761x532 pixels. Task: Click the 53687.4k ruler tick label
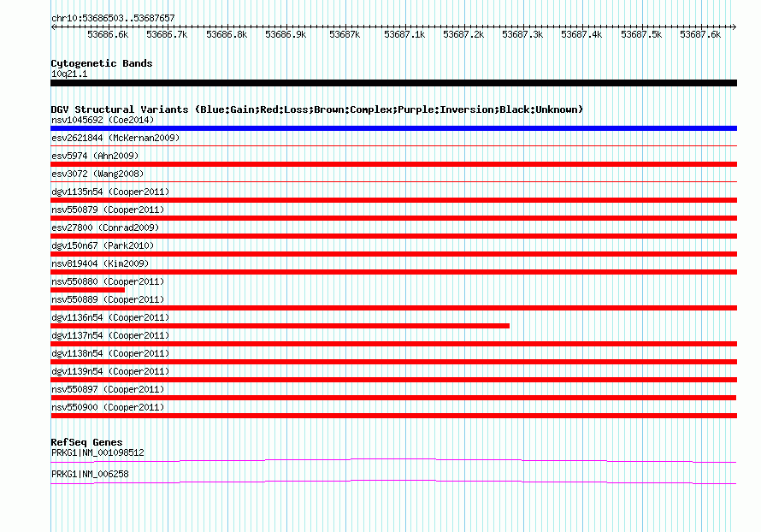point(581,34)
